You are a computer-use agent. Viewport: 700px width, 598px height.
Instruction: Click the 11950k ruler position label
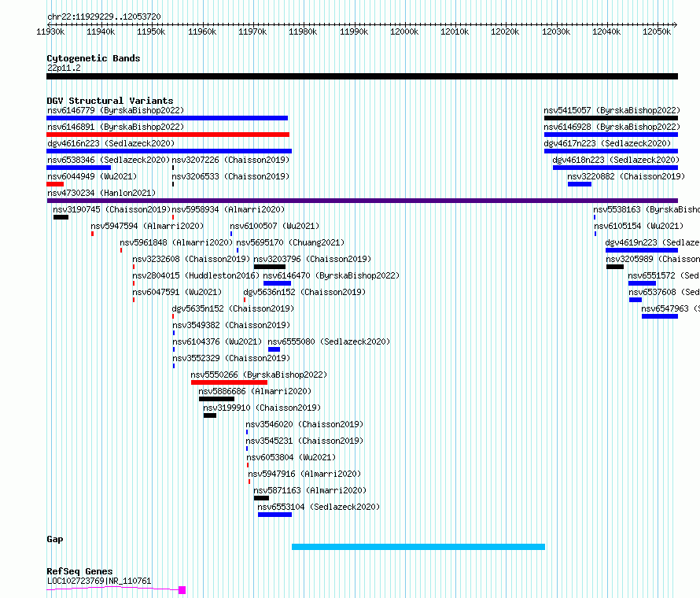pos(151,31)
